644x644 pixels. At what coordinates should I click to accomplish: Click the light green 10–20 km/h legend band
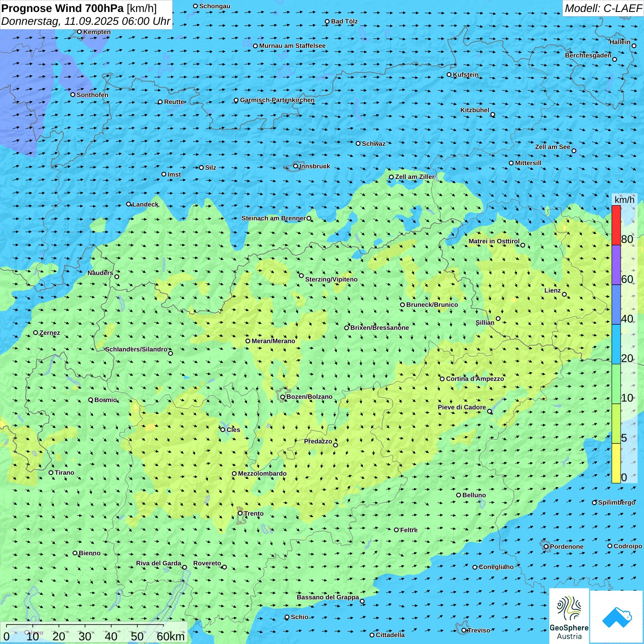[616, 384]
